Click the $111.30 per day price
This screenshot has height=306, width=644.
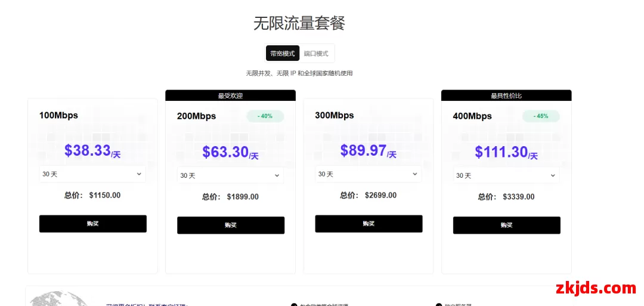pyautogui.click(x=506, y=152)
